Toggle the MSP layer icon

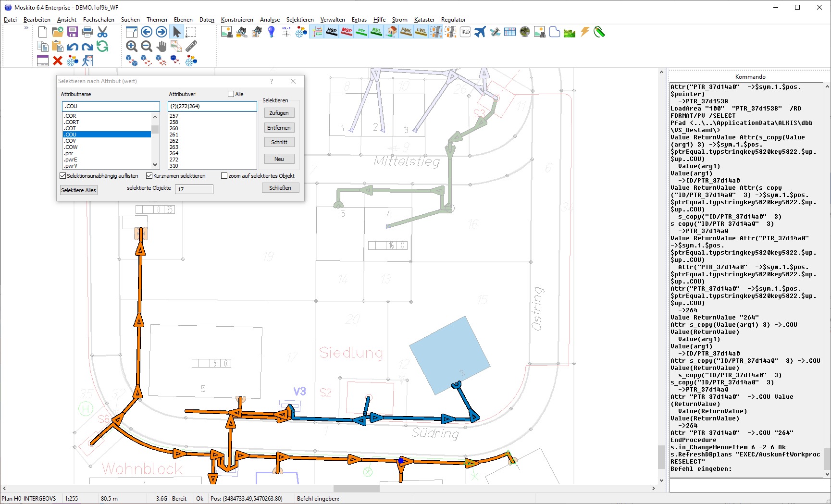[347, 32]
